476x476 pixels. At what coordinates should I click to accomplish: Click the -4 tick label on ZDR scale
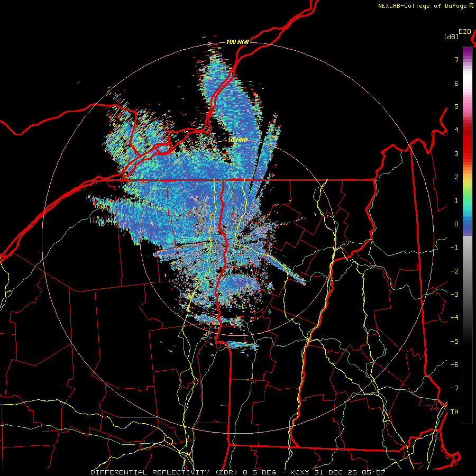(x=454, y=318)
